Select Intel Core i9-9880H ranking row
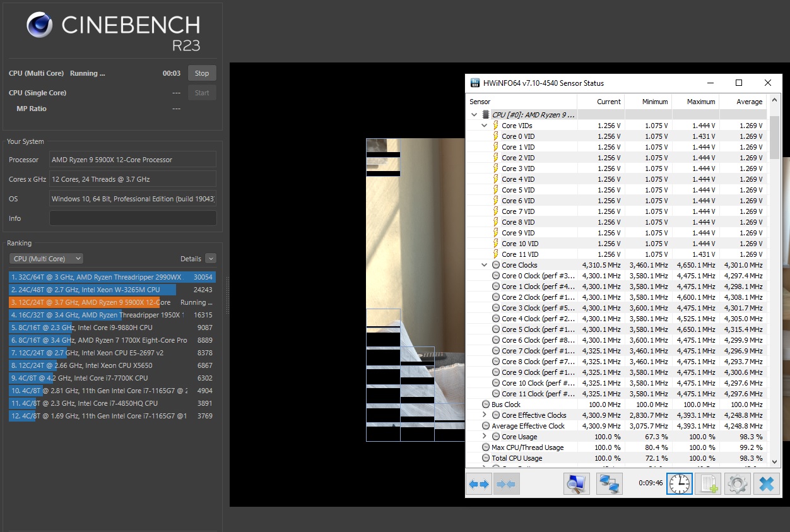 112,328
